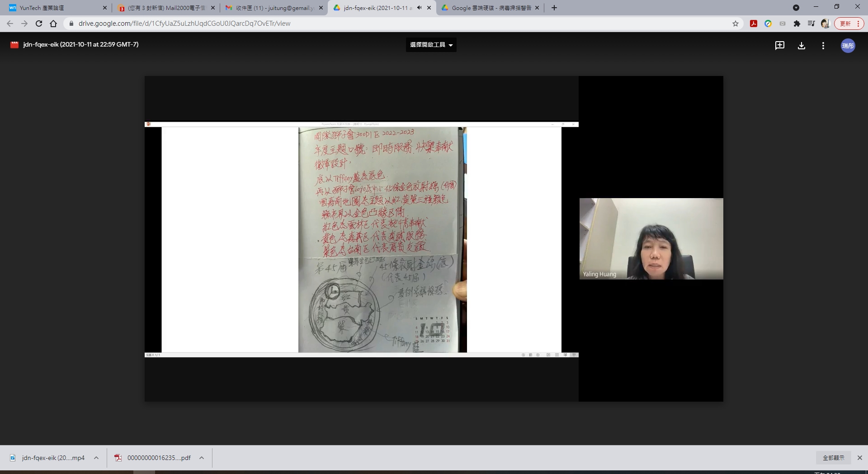Click the 全部顯示 button in downloads bar

(x=833, y=458)
